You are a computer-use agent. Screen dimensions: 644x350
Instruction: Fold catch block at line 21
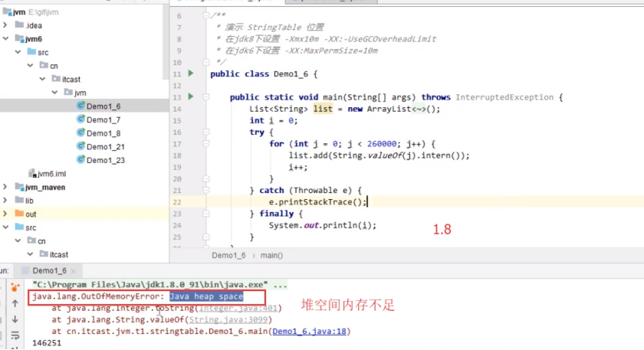coord(205,191)
